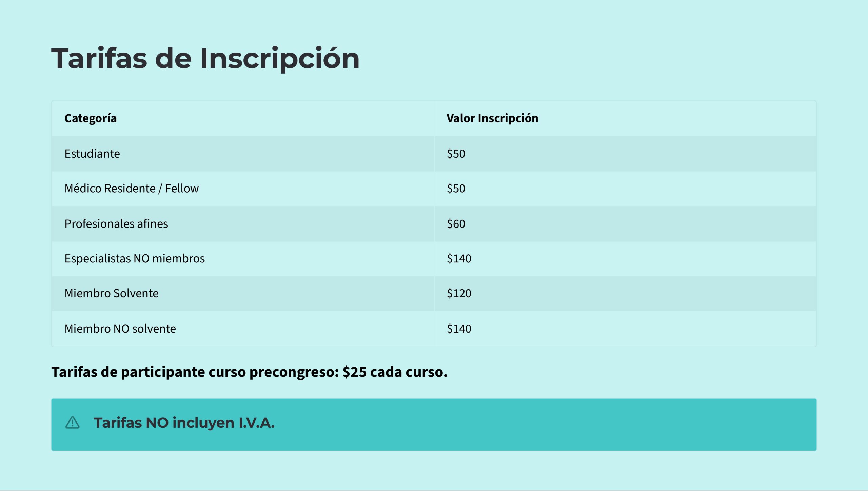
Task: Select the 'Categoría' column header
Action: pos(91,118)
